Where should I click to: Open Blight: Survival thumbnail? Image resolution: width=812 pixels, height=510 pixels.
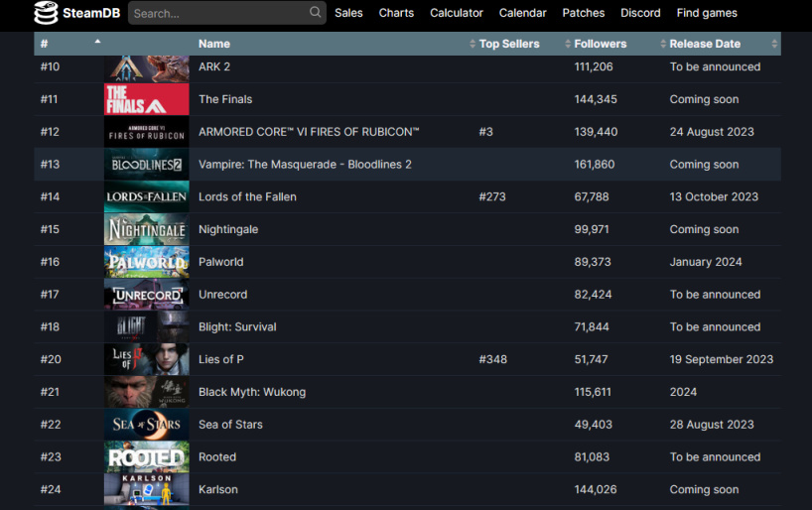[x=147, y=326]
